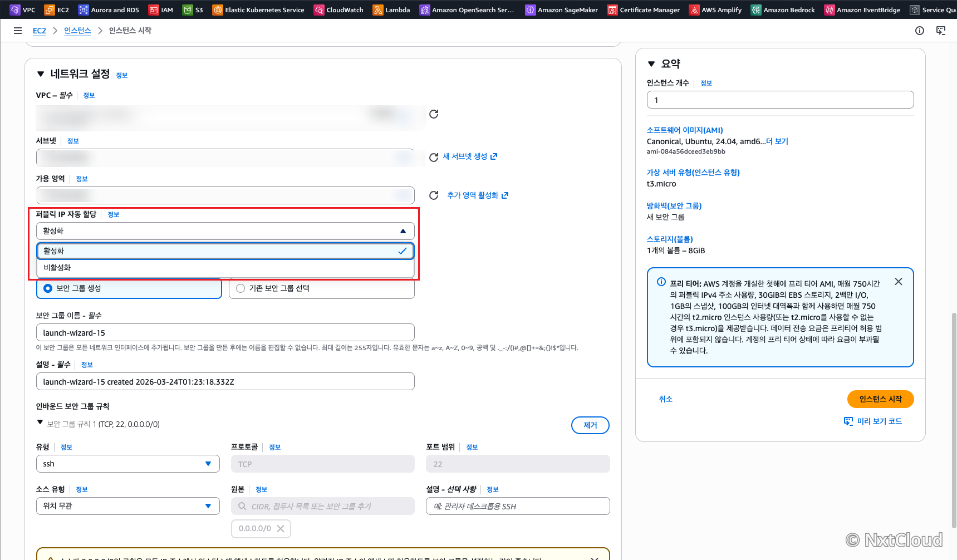Viewport: 957px width, 560px height.
Task: Open the 유형 ssh dropdown
Action: coord(128,464)
